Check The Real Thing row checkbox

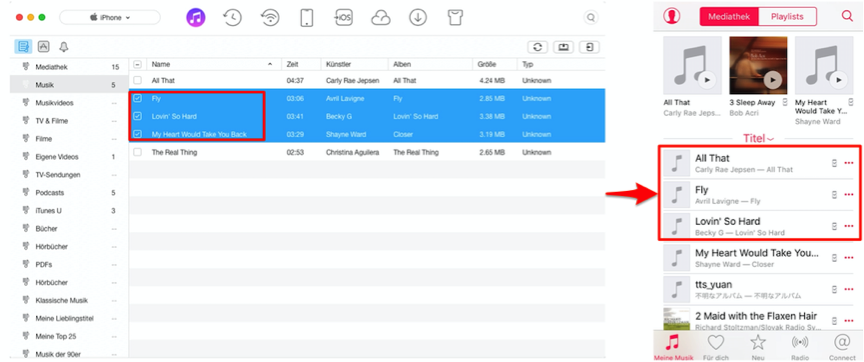click(x=137, y=152)
